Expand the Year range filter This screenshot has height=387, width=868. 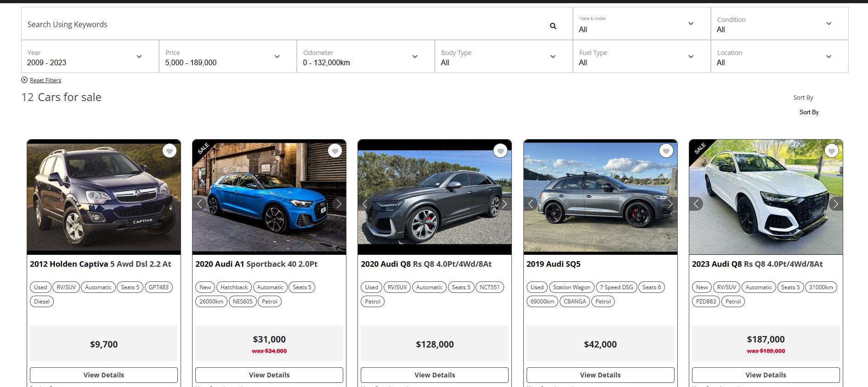[90, 57]
